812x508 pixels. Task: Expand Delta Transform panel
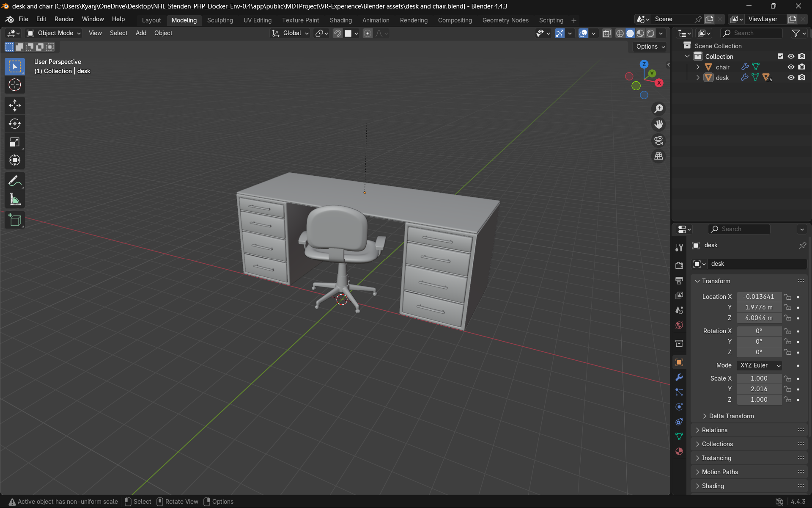pyautogui.click(x=704, y=416)
